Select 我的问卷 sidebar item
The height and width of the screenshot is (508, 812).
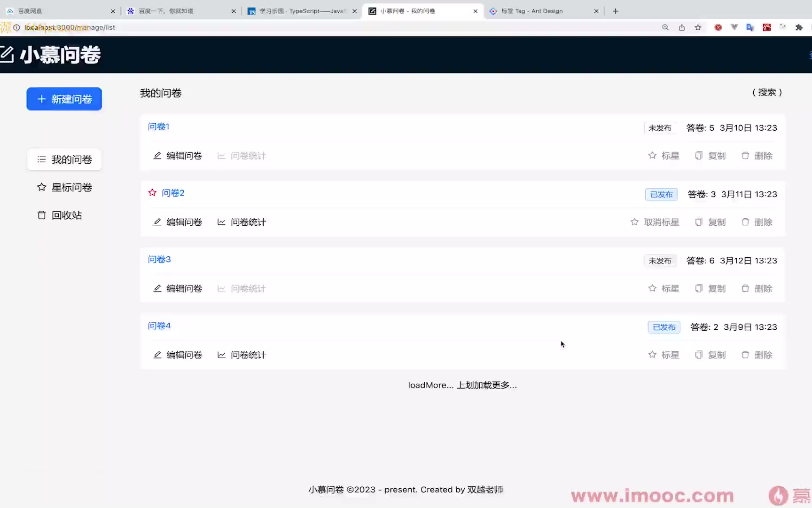[64, 159]
